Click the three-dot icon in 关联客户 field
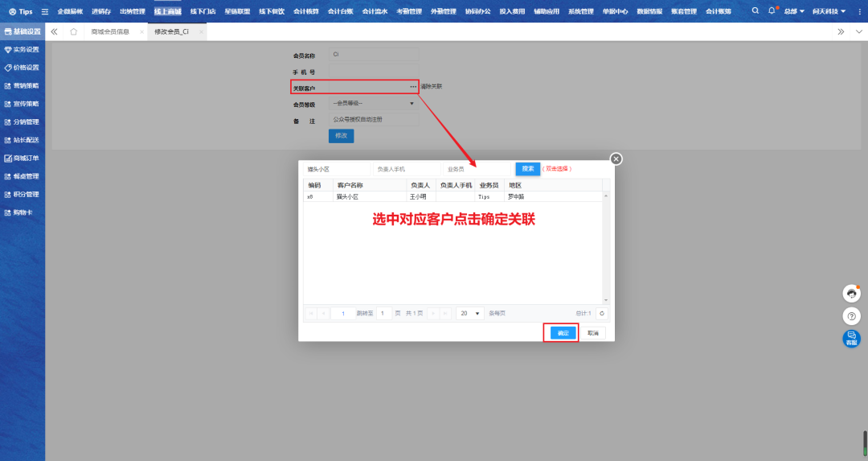 (413, 86)
